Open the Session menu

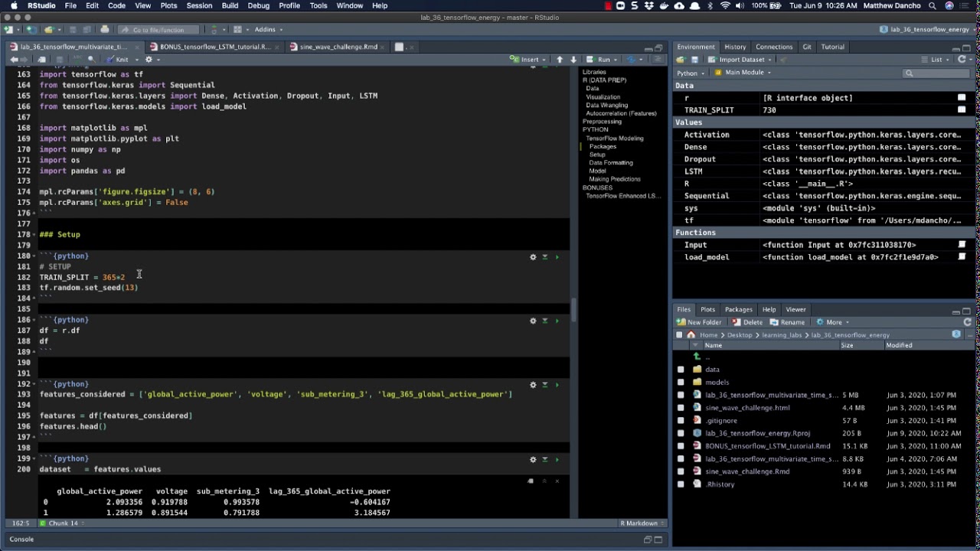[199, 5]
